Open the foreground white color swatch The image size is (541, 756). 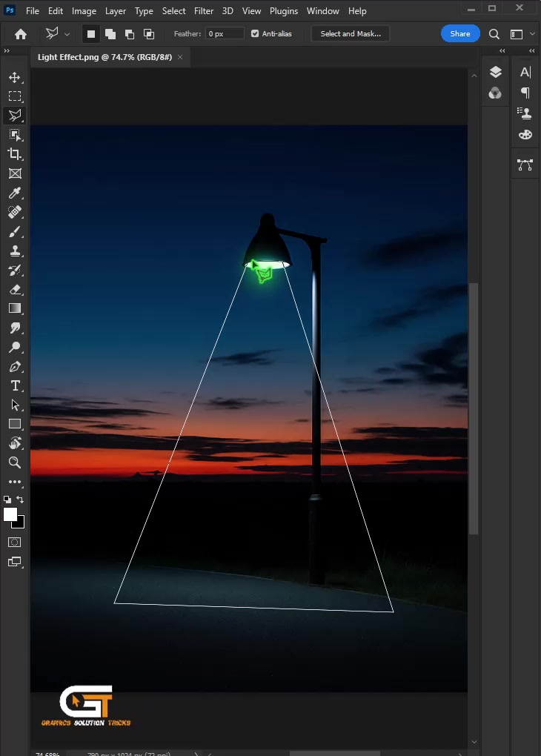click(10, 514)
